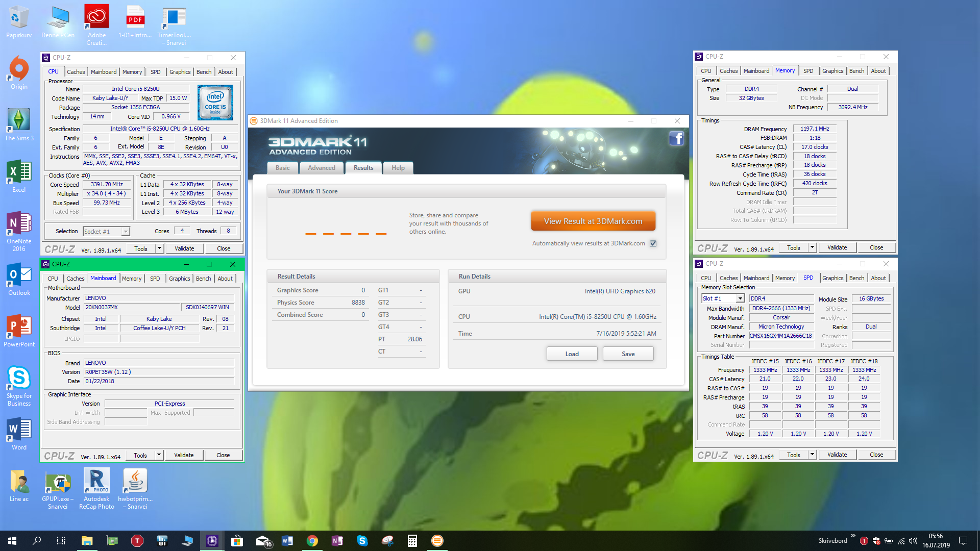Viewport: 980px width, 551px height.
Task: Open Tools dropdown arrow in Mainboard CPU-Z window
Action: tap(159, 455)
